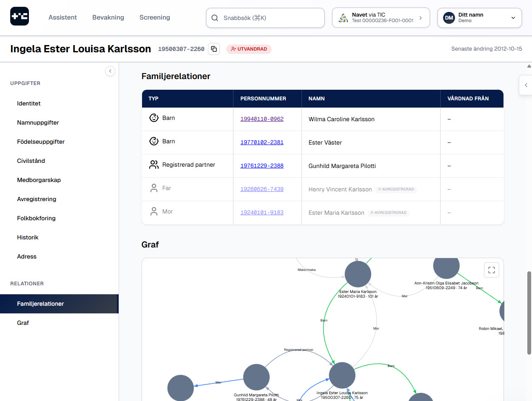Select the Ester Maria Karlsson graph node
Screen dimensions: 532x401
(358, 274)
